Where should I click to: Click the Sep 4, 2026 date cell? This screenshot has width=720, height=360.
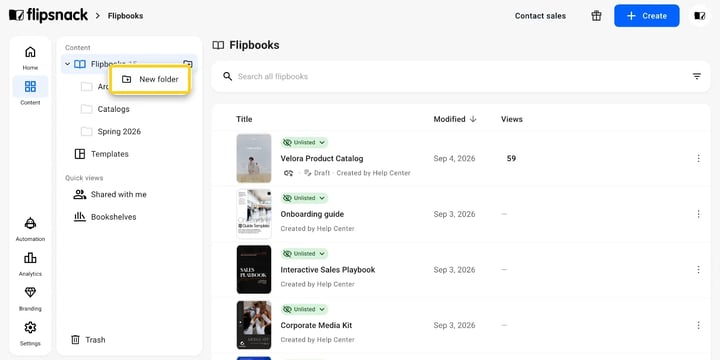455,158
